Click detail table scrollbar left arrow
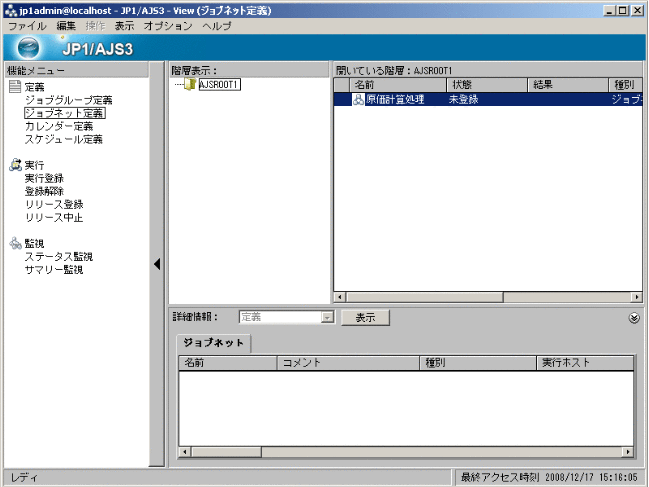649x487 pixels. 185,452
